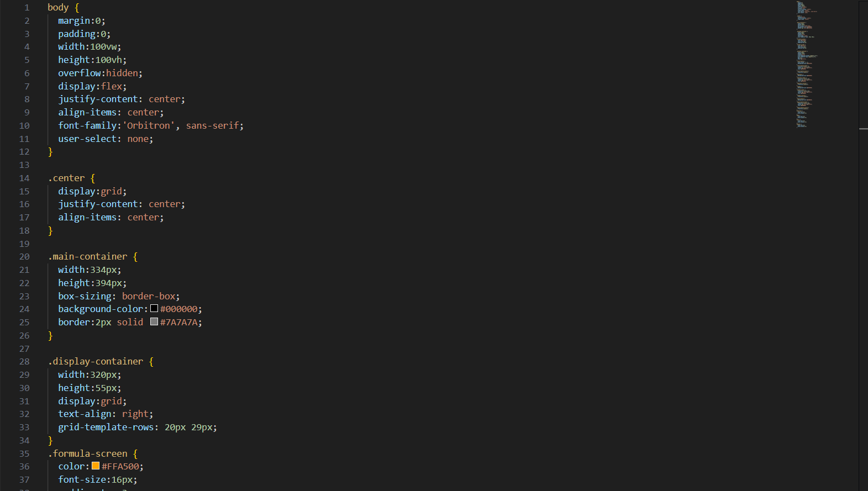
Task: Click the orange #FFA500 color swatch
Action: pyautogui.click(x=96, y=466)
